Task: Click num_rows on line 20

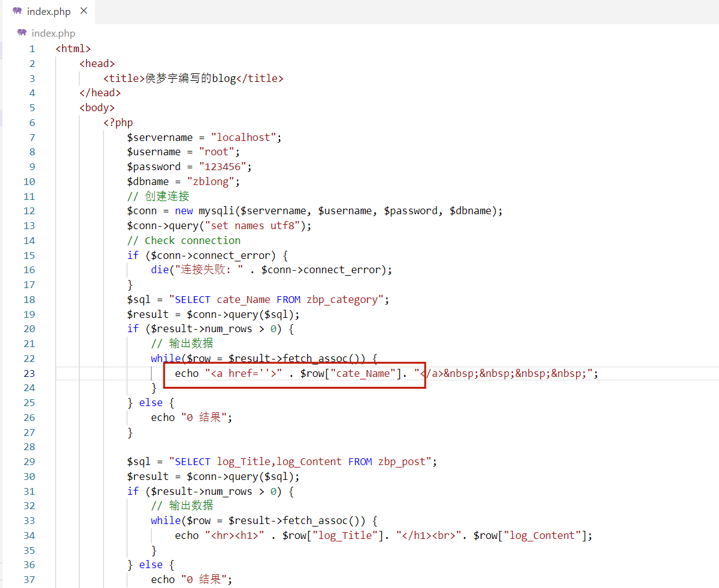Action: click(x=228, y=329)
